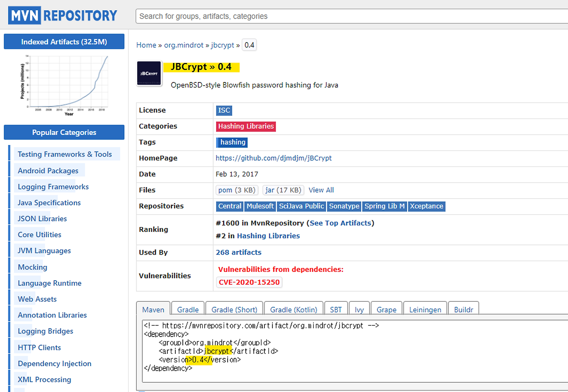Open the Indexed Artifacts growth chart
This screenshot has height=392, width=568.
[64, 85]
